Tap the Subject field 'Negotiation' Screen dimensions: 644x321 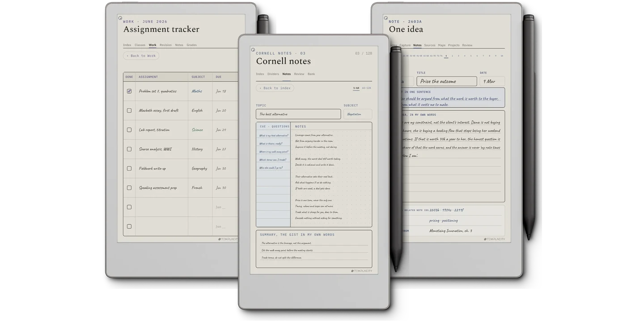coord(358,114)
